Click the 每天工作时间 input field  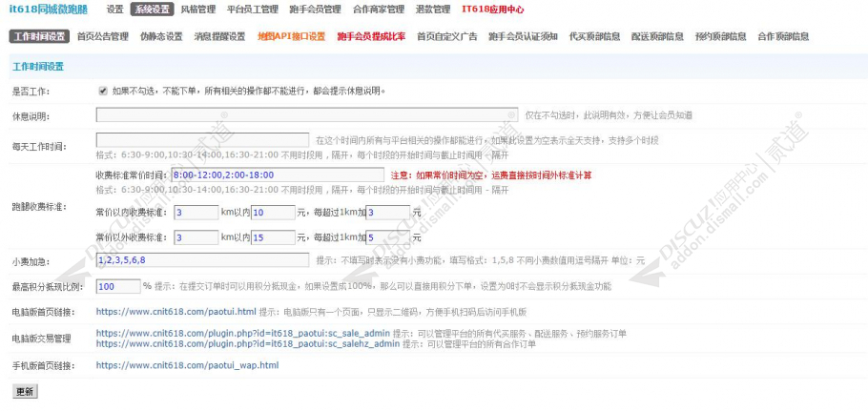point(202,139)
